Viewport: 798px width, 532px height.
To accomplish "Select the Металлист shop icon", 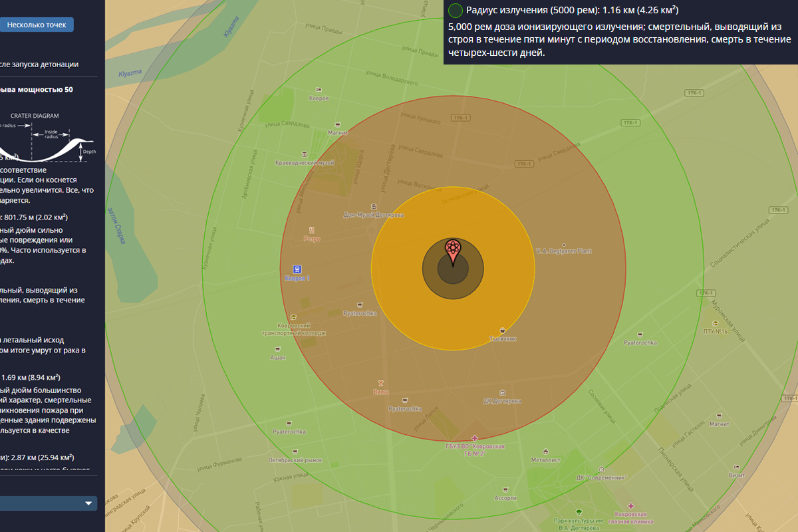I will 546,451.
